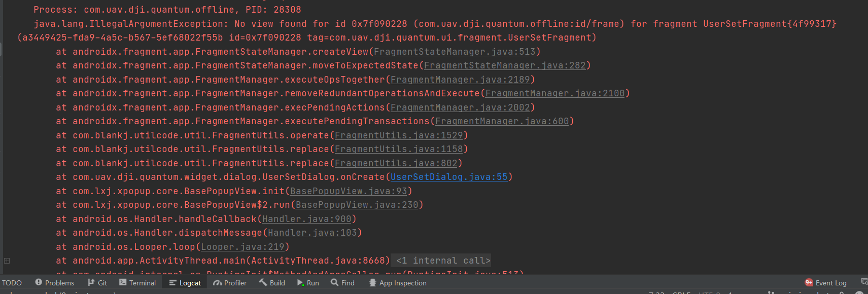Click the IllegalArgumentException message line
The height and width of the screenshot is (294, 868).
[x=435, y=24]
